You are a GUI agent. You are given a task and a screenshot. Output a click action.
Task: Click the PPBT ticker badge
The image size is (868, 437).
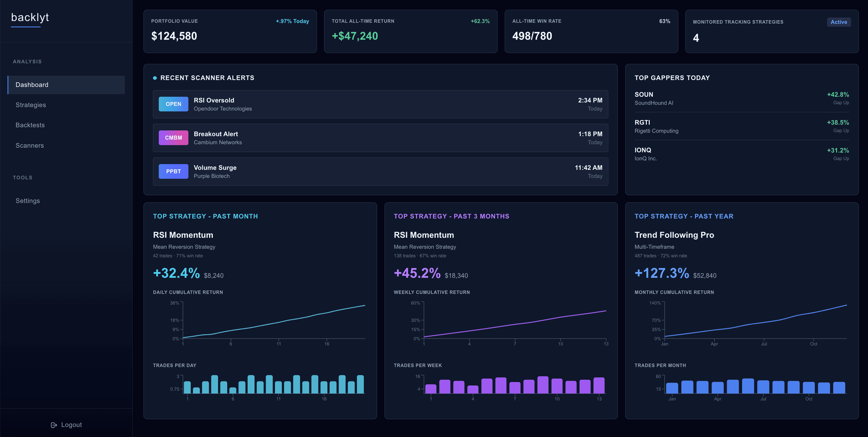pyautogui.click(x=173, y=171)
